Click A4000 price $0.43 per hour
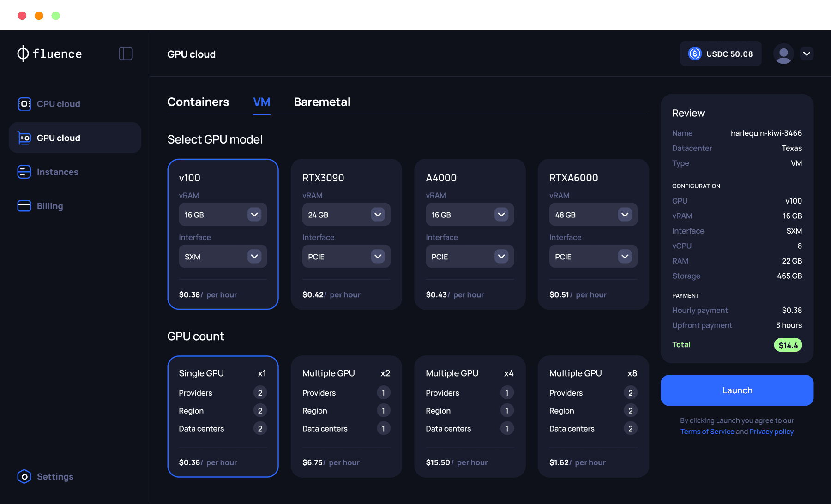 coord(455,294)
